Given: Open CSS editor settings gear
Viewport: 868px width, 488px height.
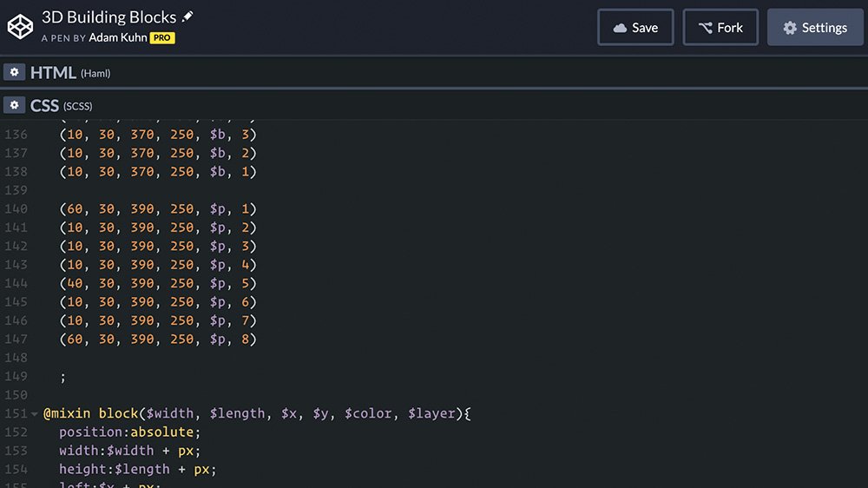Looking at the screenshot, I should pos(15,105).
